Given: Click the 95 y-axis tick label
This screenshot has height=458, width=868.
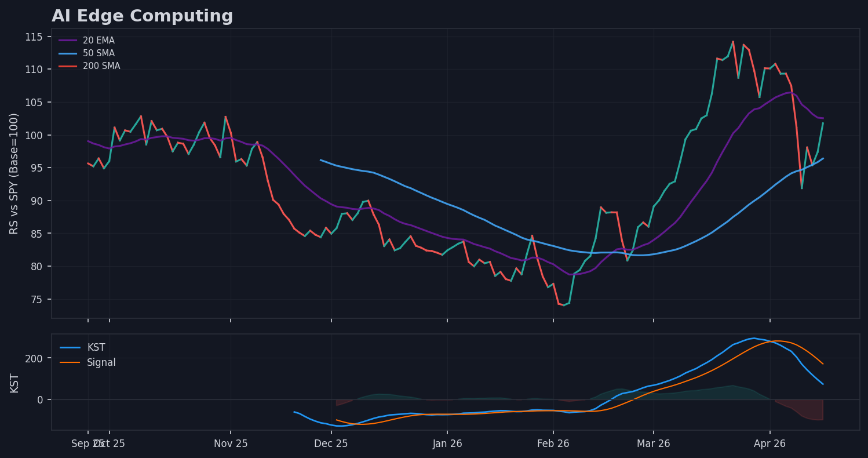Looking at the screenshot, I should point(37,168).
